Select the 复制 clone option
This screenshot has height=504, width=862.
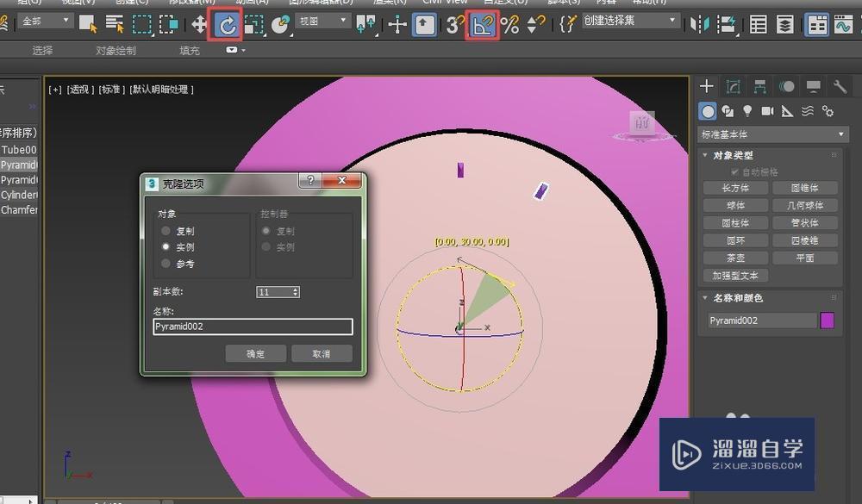[x=166, y=231]
